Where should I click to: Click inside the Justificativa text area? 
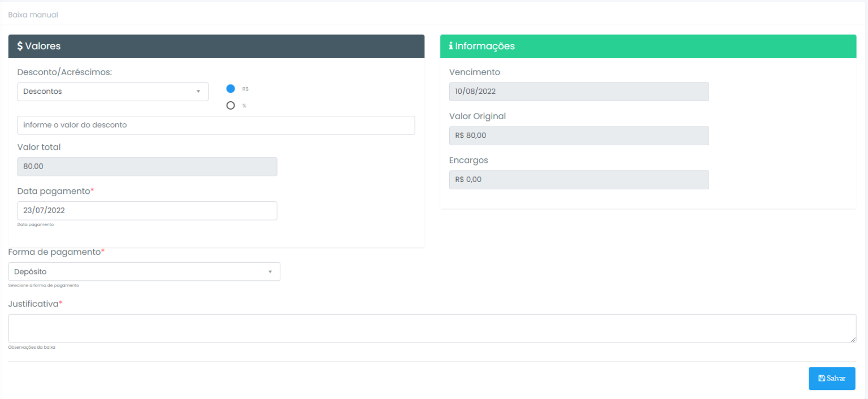click(x=429, y=328)
